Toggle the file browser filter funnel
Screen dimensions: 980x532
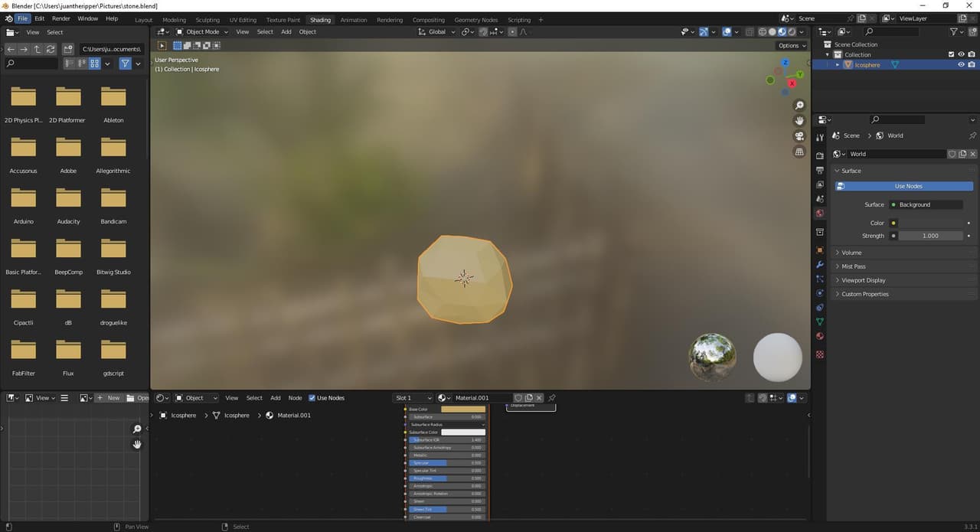tap(125, 64)
